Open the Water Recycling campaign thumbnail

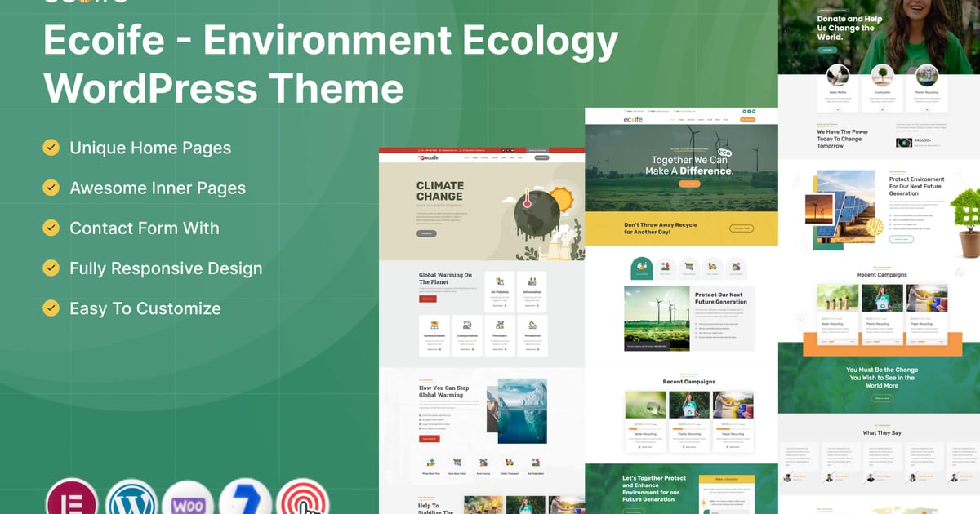pyautogui.click(x=645, y=405)
